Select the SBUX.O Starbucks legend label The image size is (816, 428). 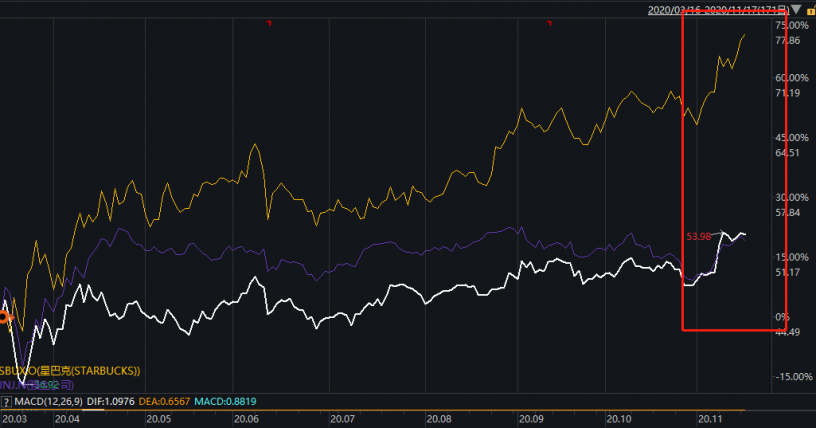click(x=70, y=371)
